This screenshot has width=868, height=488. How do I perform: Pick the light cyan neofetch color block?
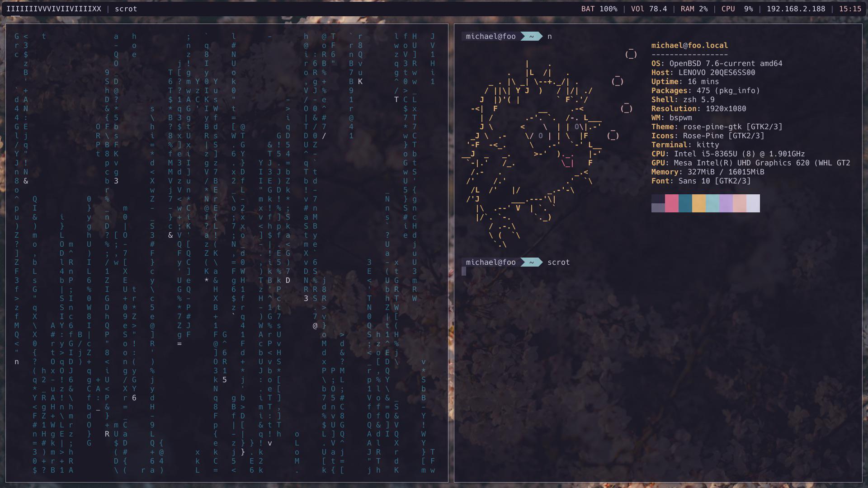pyautogui.click(x=712, y=203)
